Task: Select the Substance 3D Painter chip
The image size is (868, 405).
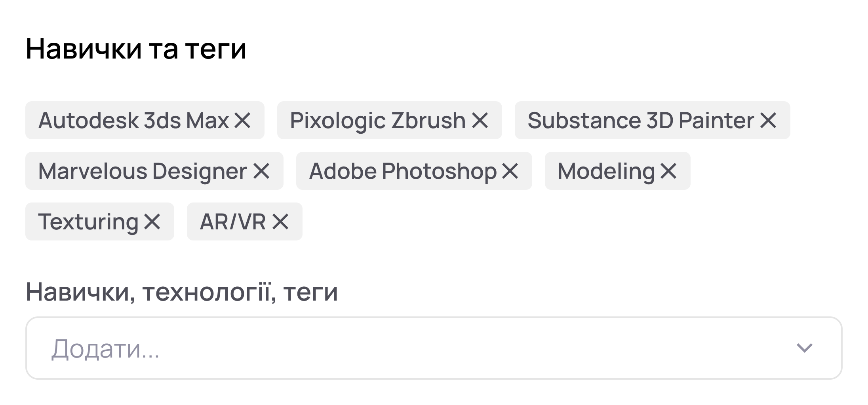Action: (638, 120)
